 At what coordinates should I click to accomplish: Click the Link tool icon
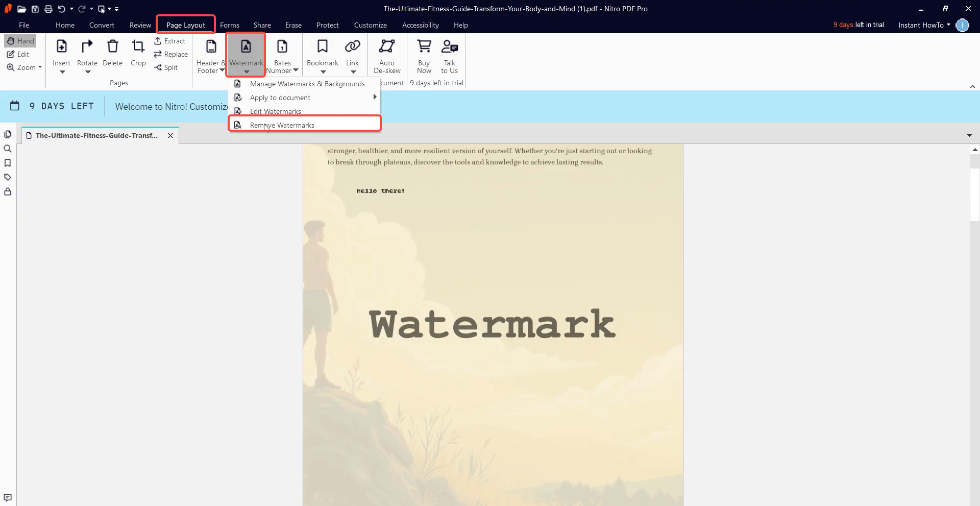coord(353,46)
